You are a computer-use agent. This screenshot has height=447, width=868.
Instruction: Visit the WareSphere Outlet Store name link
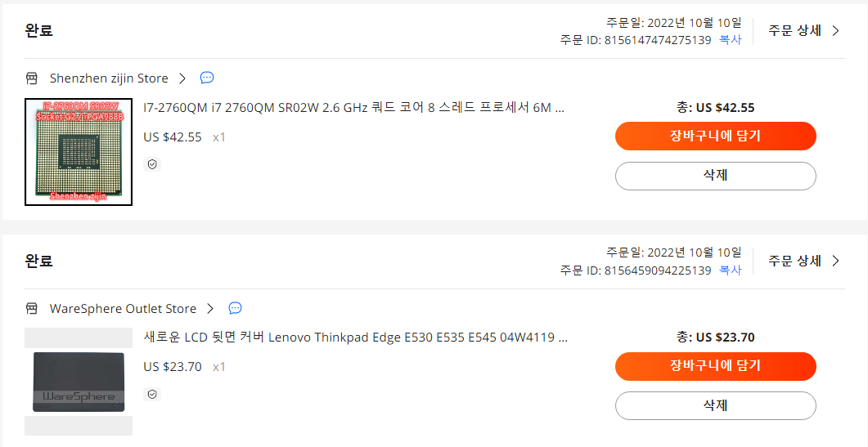click(123, 309)
